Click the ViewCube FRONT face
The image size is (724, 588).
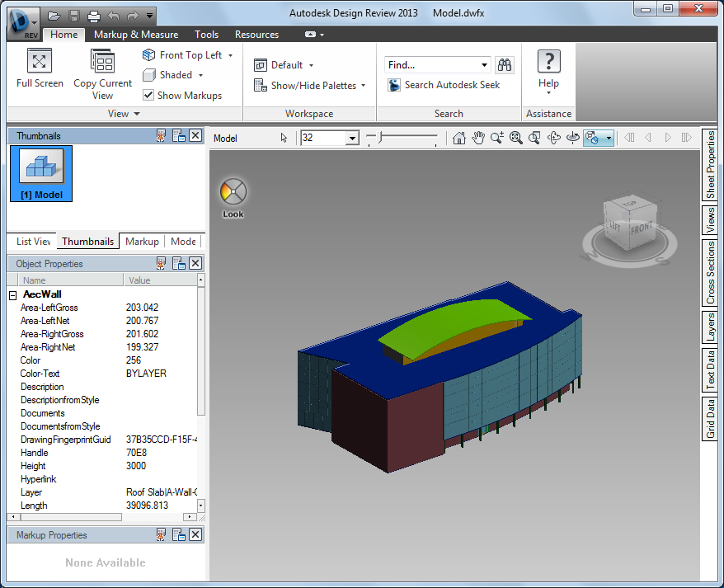click(x=642, y=229)
